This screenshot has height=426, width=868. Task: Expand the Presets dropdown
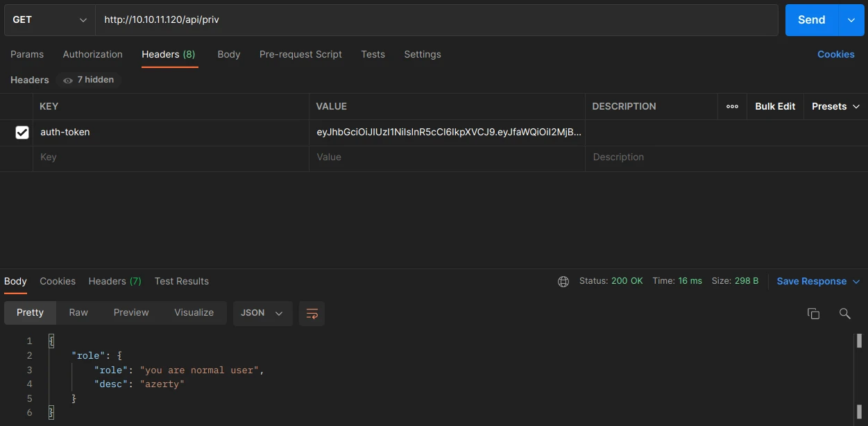pos(835,107)
